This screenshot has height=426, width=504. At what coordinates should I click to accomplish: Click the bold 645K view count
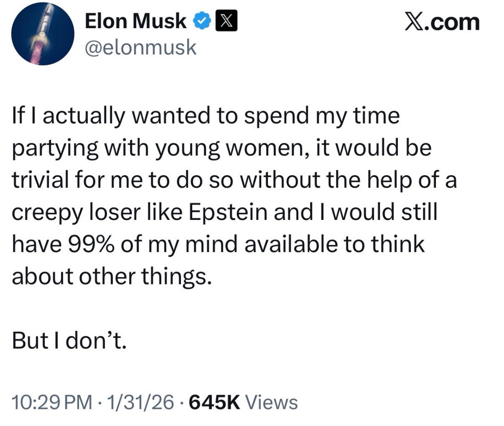point(213,402)
